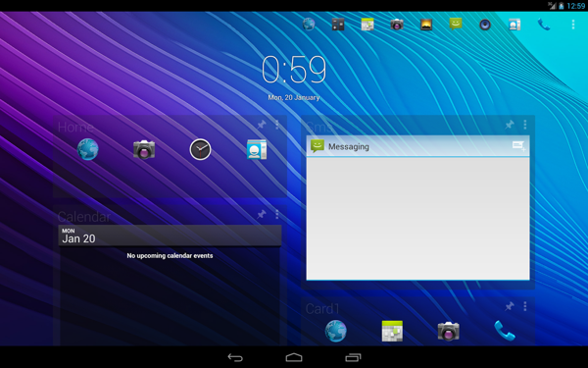588x368 pixels.
Task: Open the Clock app in the Home card
Action: point(200,149)
